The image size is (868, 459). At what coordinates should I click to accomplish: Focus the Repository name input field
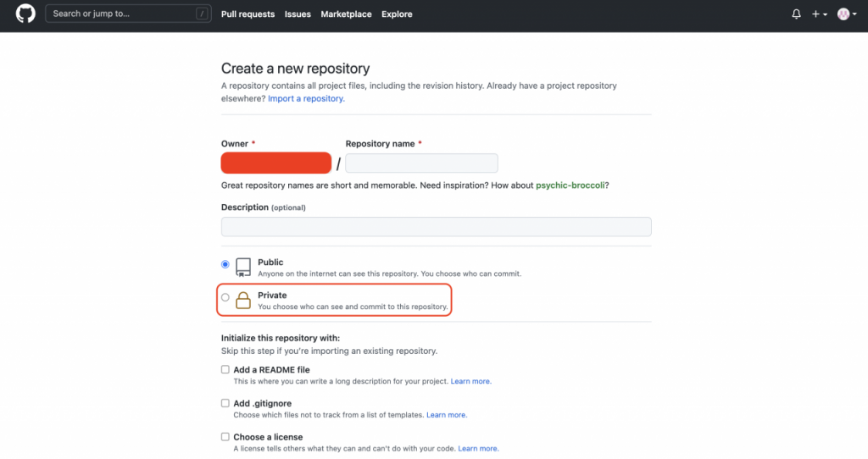pyautogui.click(x=421, y=163)
